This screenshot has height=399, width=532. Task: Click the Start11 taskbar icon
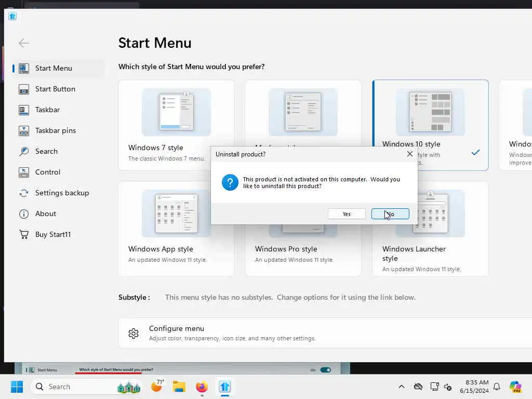[224, 387]
